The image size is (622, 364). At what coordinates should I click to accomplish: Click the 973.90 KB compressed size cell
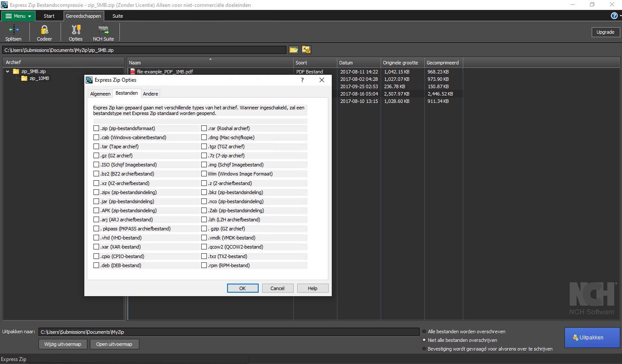(x=438, y=79)
